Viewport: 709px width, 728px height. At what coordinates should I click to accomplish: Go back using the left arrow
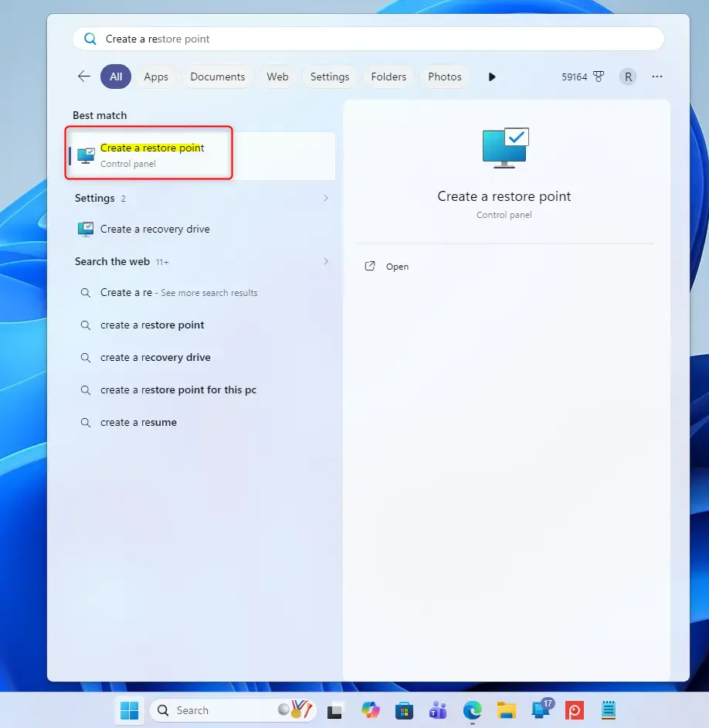click(x=84, y=77)
